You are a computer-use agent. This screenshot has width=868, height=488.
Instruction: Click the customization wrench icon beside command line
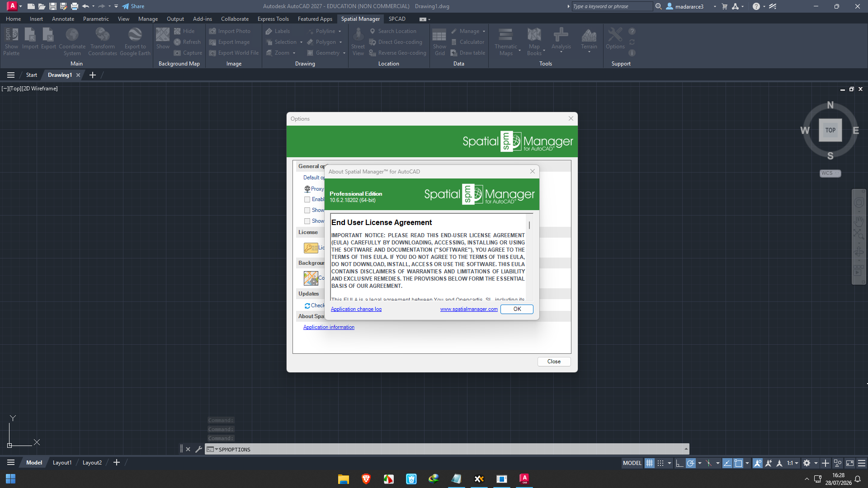(198, 449)
